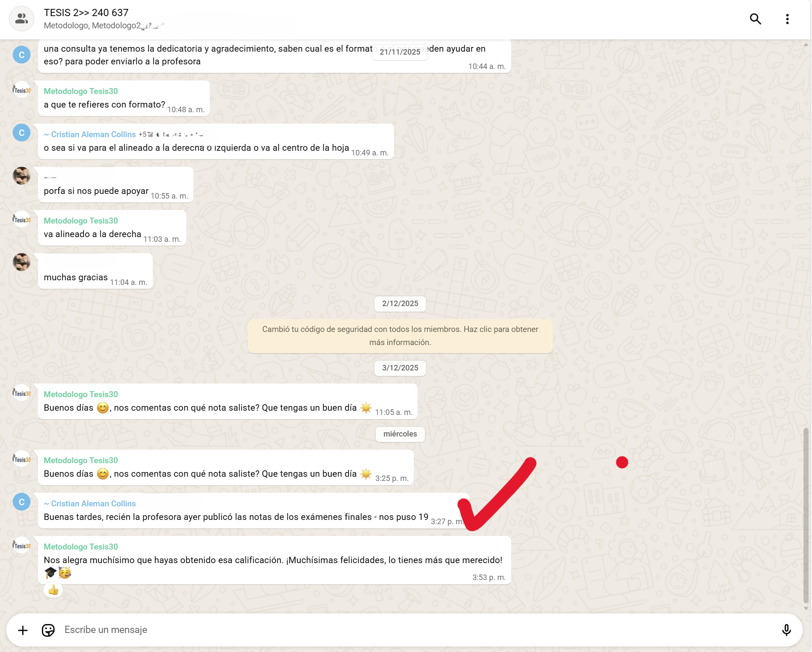Click the '3/12/2025' date chip
Screen dimensions: 812x652
400,368
